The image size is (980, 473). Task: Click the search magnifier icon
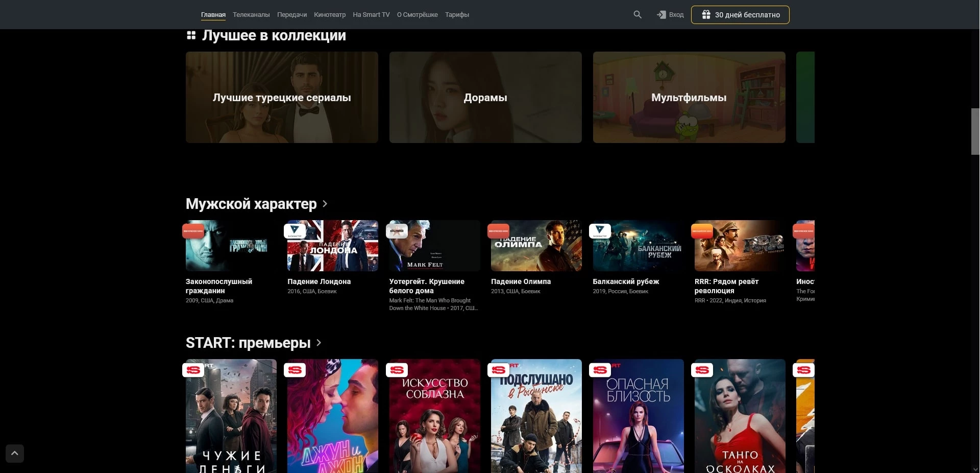pos(638,15)
